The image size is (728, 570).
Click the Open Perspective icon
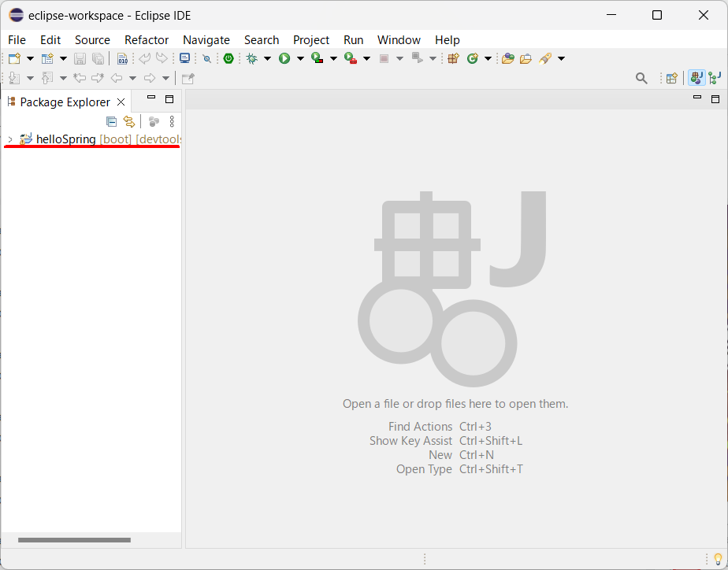click(672, 78)
